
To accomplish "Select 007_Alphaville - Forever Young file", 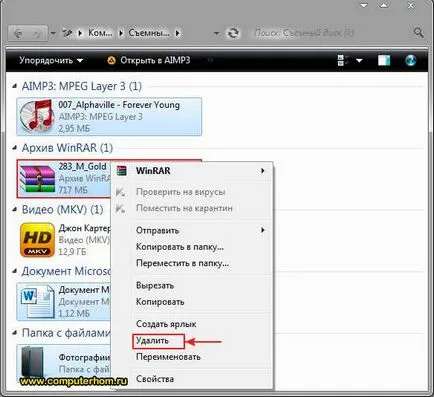I will click(x=109, y=116).
